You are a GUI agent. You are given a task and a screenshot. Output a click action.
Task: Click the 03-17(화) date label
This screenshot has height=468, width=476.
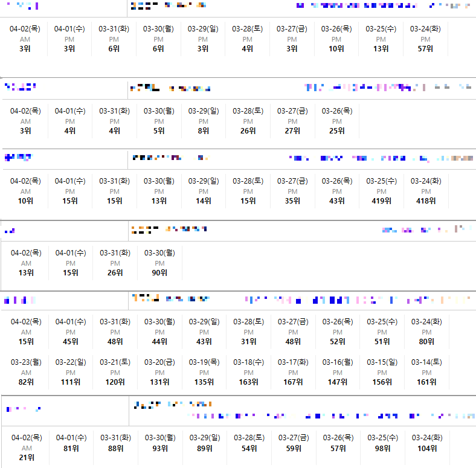[293, 362]
